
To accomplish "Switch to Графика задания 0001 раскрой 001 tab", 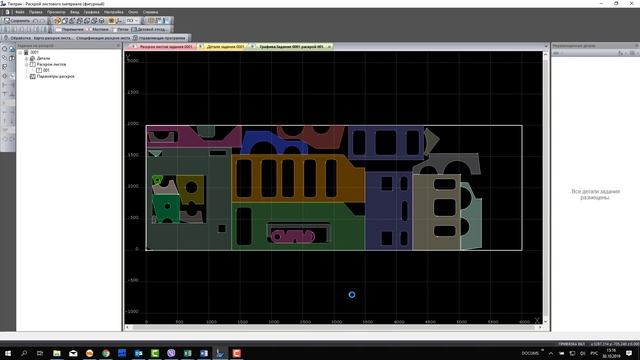I will [x=291, y=47].
